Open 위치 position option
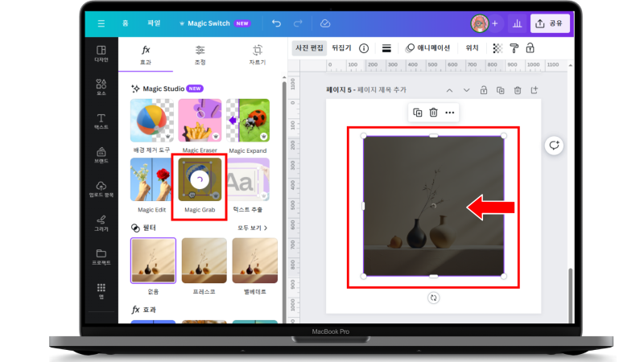 pyautogui.click(x=472, y=48)
